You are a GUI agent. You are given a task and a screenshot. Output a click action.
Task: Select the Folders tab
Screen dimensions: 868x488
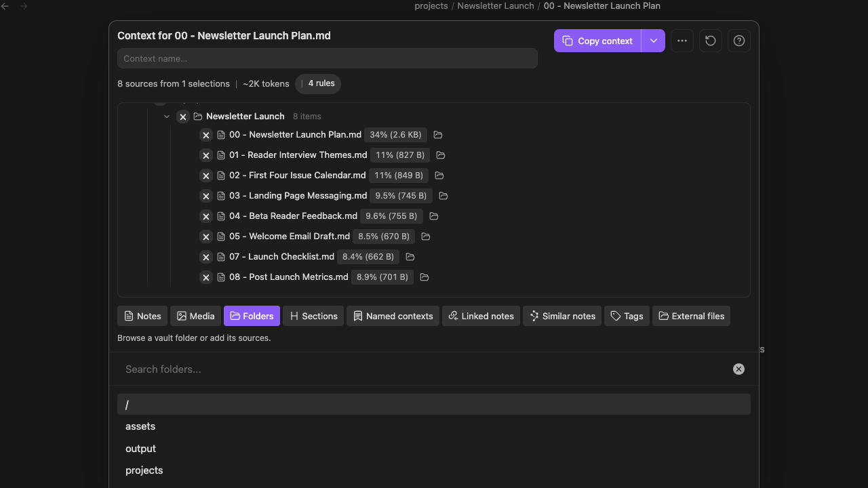[x=252, y=316]
